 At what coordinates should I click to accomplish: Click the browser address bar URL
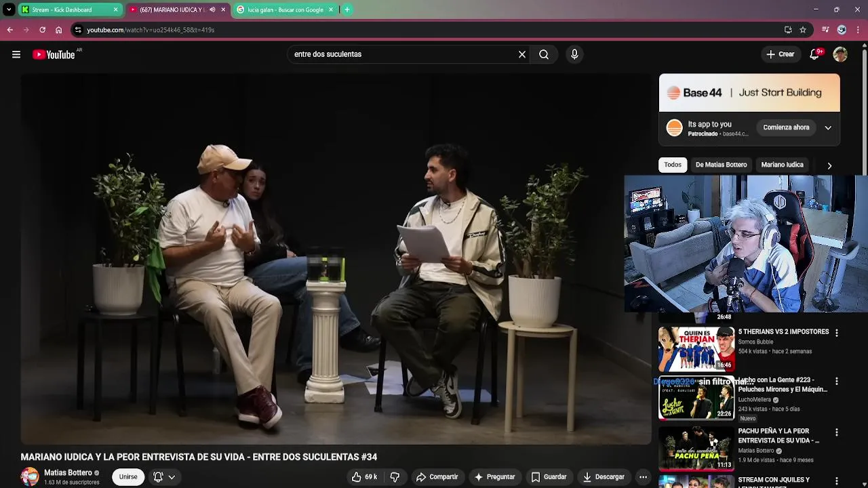pyautogui.click(x=151, y=30)
